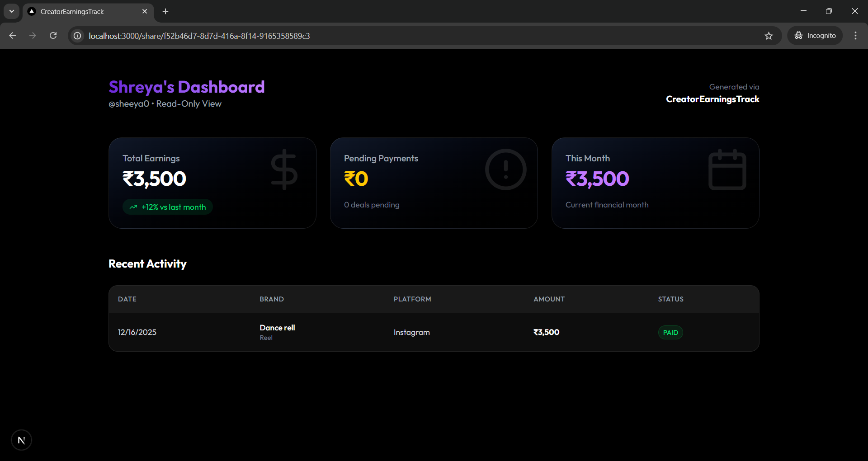Viewport: 868px width, 461px height.
Task: Click the Incognito badge icon
Action: [x=799, y=35]
